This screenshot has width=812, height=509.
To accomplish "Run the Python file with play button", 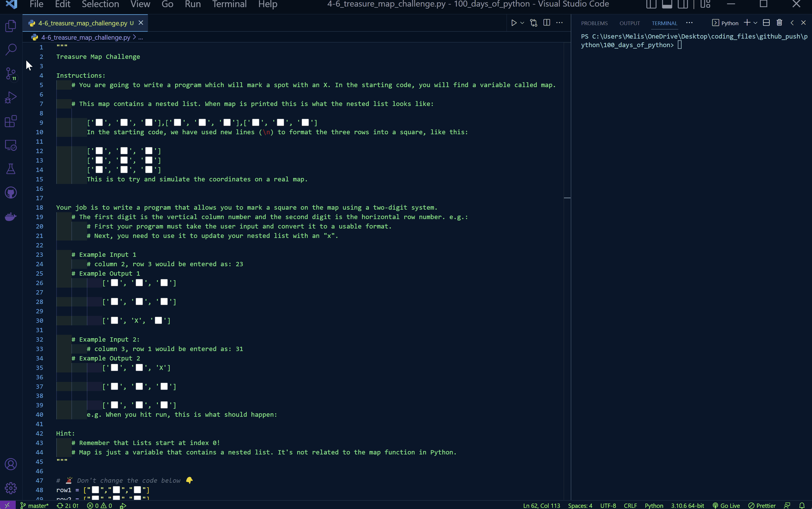I will point(514,23).
